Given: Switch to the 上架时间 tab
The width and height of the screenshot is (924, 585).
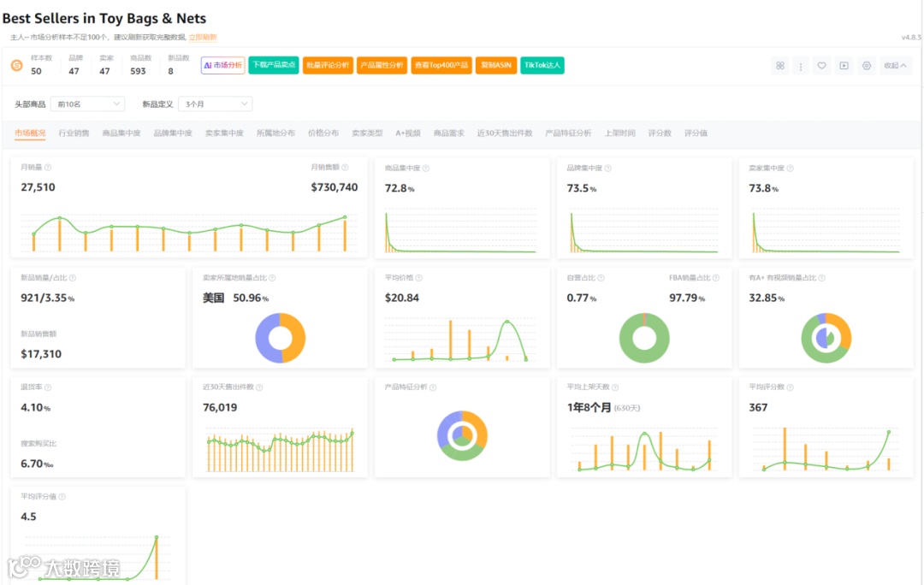Looking at the screenshot, I should click(x=620, y=133).
